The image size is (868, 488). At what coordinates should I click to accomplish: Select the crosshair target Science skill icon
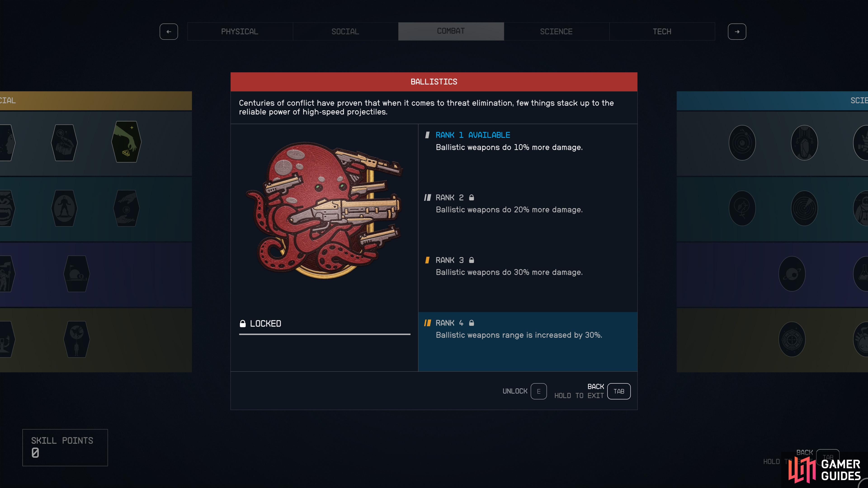[792, 340]
